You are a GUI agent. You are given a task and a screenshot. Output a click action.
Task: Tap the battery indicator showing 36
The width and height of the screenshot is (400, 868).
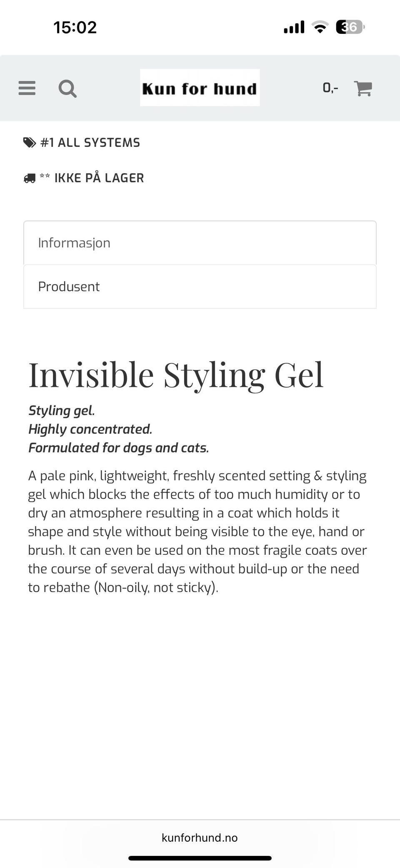(x=350, y=28)
